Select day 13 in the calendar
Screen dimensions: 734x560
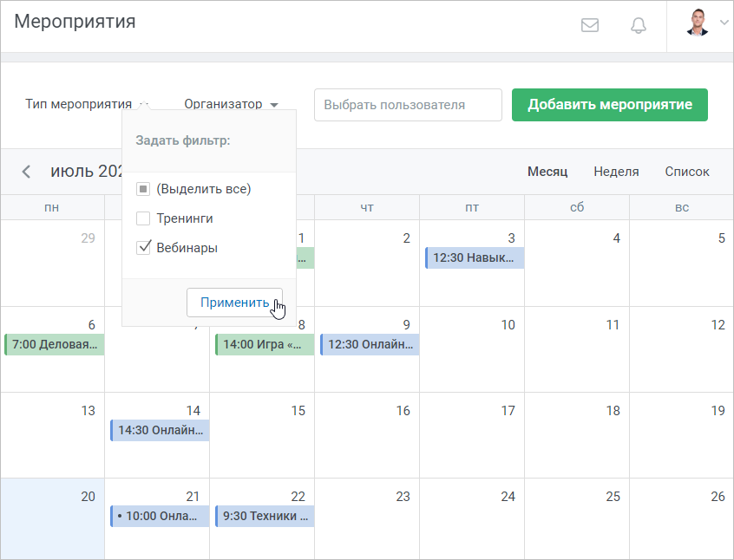tap(52, 435)
